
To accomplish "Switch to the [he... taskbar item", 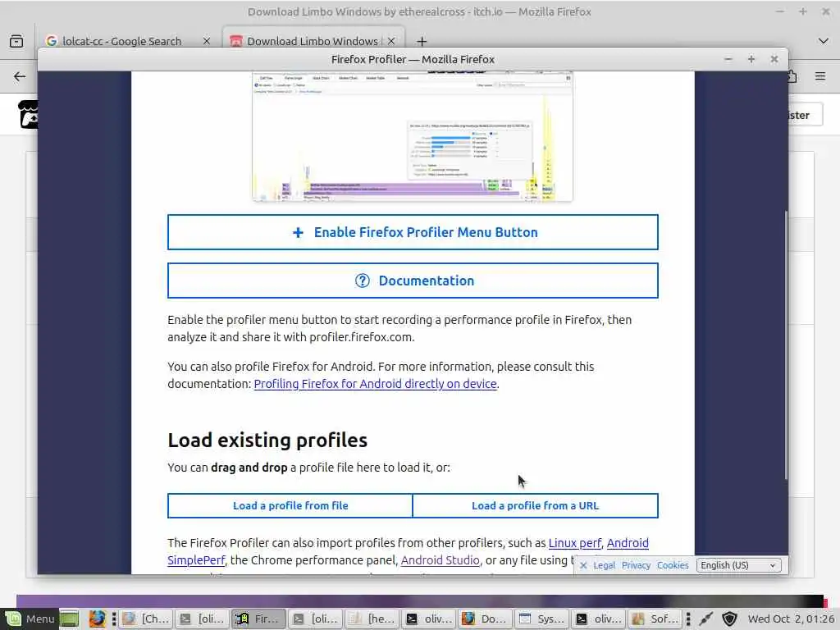I will click(x=373, y=619).
